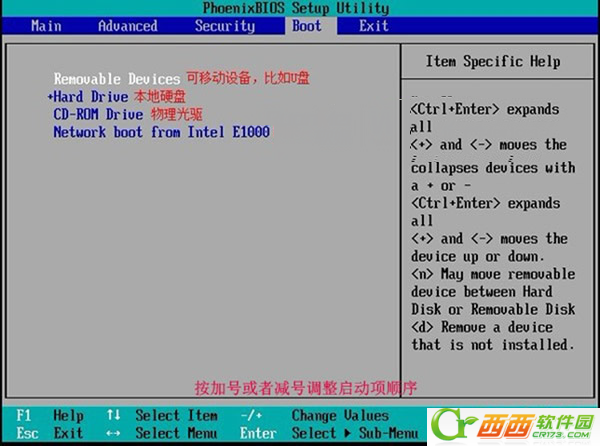Image resolution: width=600 pixels, height=446 pixels.
Task: Click the up-down arrows Select Item hint
Action: tap(162, 415)
